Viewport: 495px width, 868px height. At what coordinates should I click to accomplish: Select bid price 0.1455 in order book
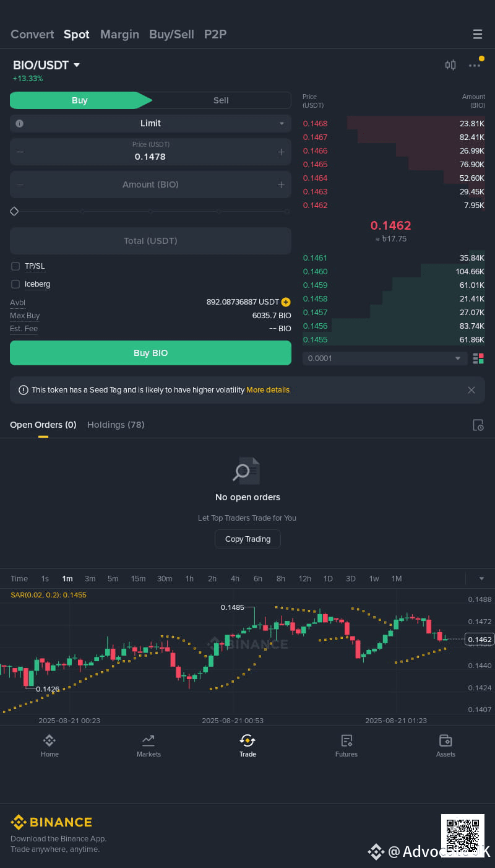(315, 340)
